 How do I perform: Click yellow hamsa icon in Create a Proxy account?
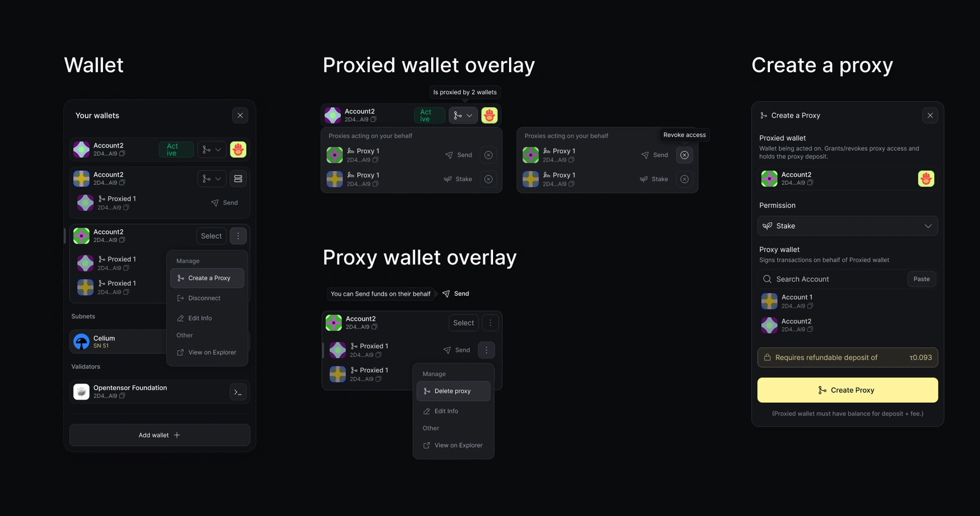(x=926, y=179)
